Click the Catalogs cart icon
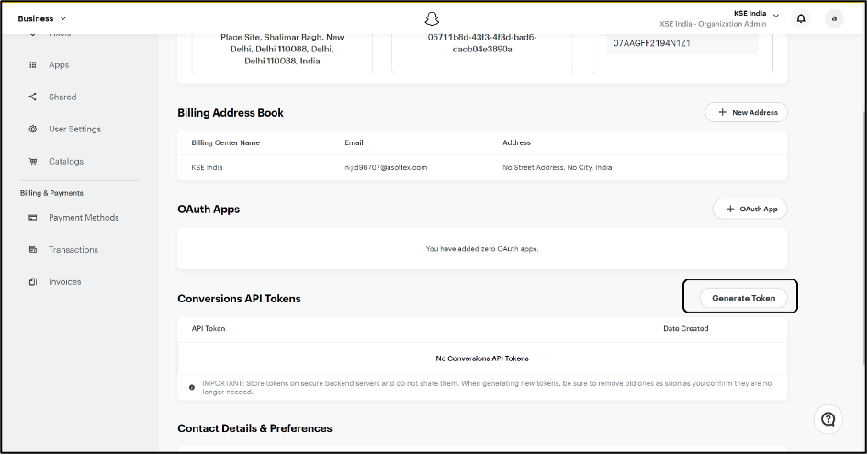Screen dimensions: 868x455 pyautogui.click(x=33, y=161)
